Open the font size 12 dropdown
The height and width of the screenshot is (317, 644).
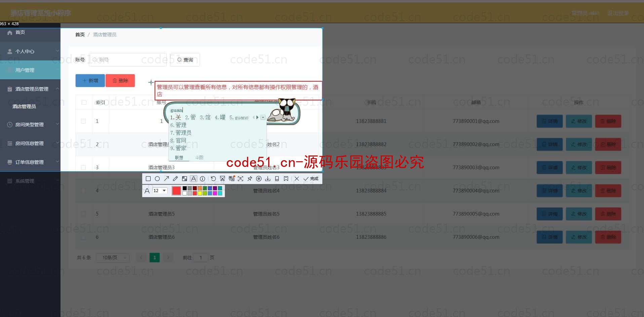click(160, 190)
